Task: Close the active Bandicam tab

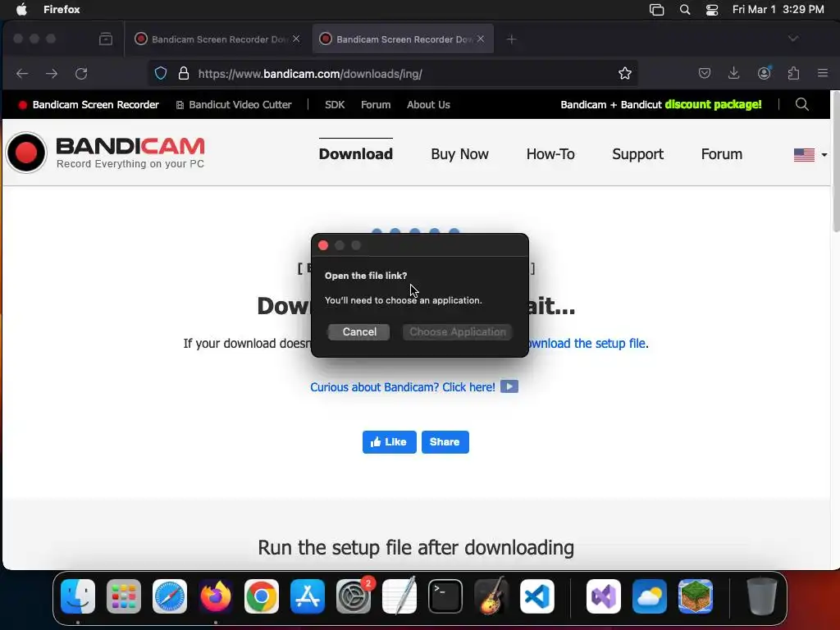Action: (x=481, y=39)
